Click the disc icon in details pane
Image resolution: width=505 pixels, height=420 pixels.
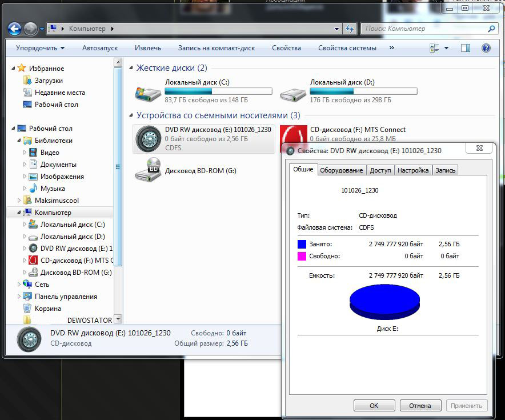(29, 339)
